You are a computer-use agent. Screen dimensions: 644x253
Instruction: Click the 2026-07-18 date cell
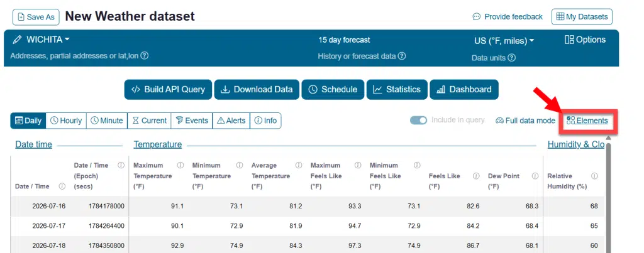49,245
